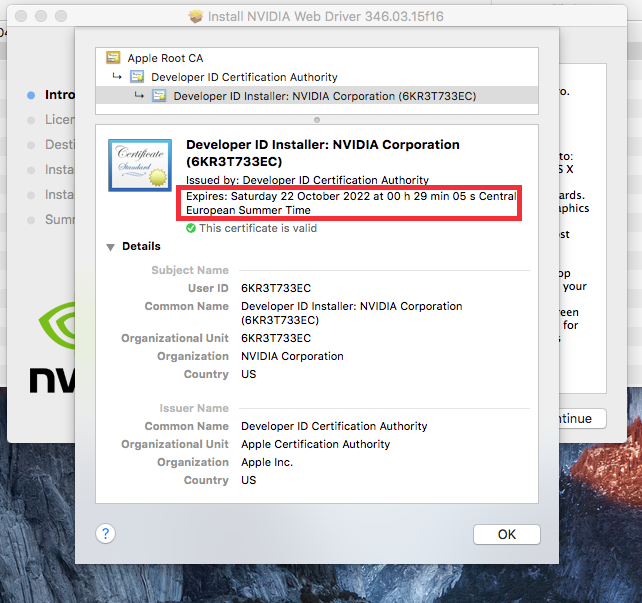The width and height of the screenshot is (642, 603).
Task: Click the partially hidden Continue button
Action: [583, 418]
